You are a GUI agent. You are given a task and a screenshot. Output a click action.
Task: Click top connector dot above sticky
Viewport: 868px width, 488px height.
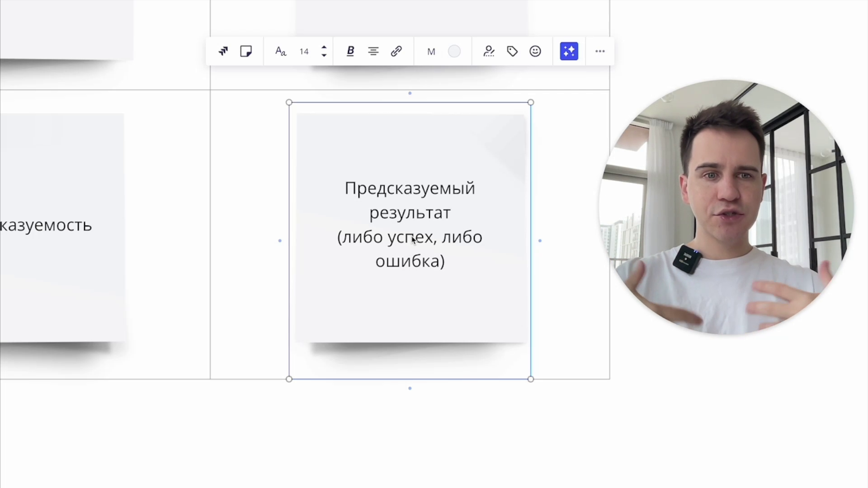click(x=410, y=93)
